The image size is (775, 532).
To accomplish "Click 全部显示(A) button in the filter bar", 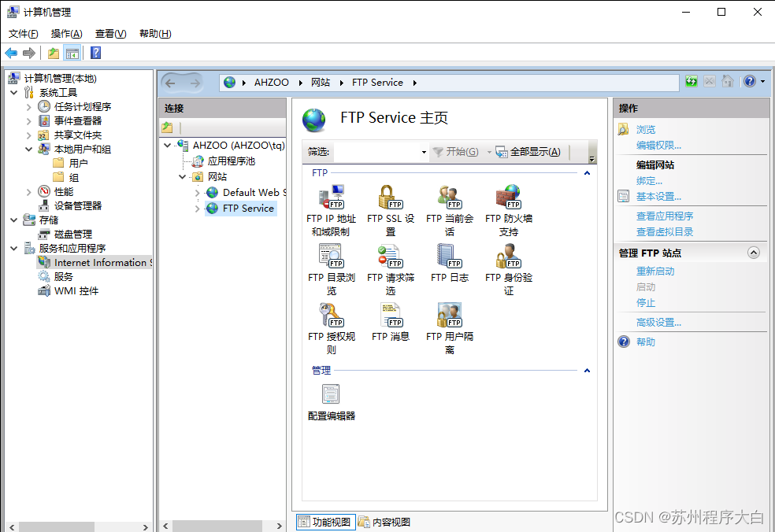I will click(x=528, y=152).
